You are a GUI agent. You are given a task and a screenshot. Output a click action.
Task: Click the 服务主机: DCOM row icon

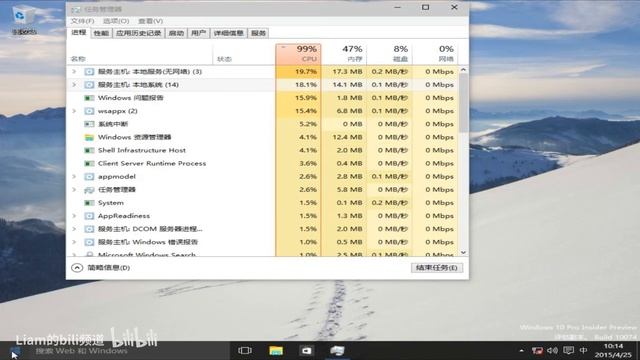click(89, 229)
